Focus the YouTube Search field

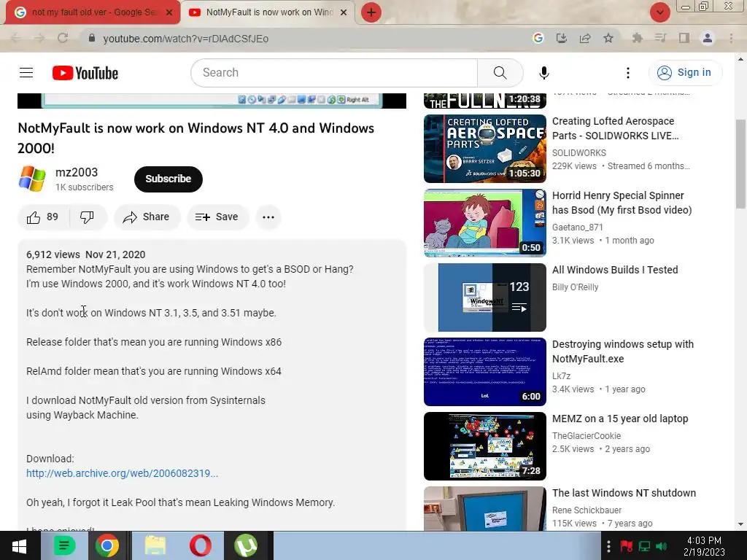click(x=334, y=72)
